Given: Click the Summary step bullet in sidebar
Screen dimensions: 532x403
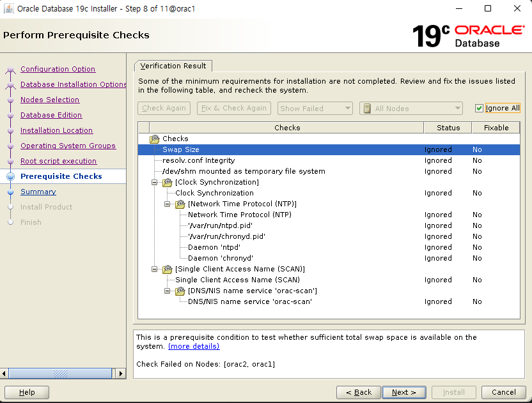Looking at the screenshot, I should coord(10,192).
